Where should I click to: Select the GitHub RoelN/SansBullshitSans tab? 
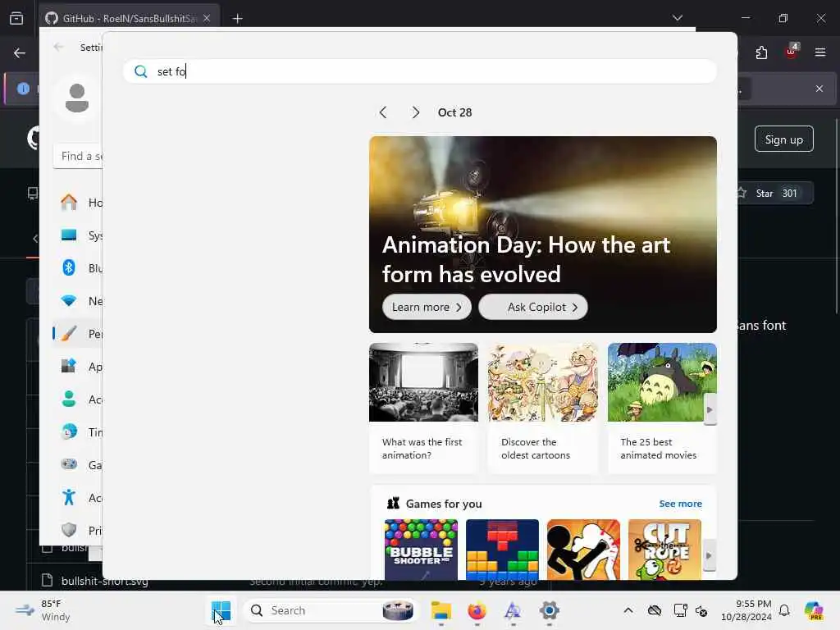129,18
